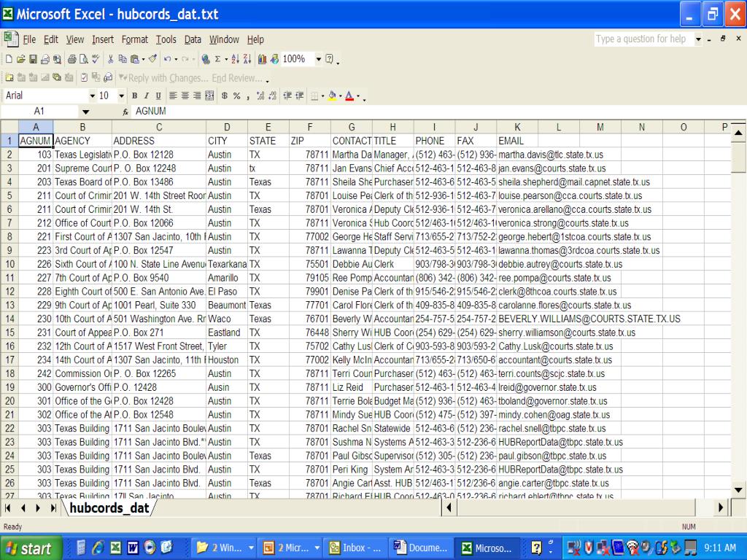Select column C header

click(x=159, y=127)
